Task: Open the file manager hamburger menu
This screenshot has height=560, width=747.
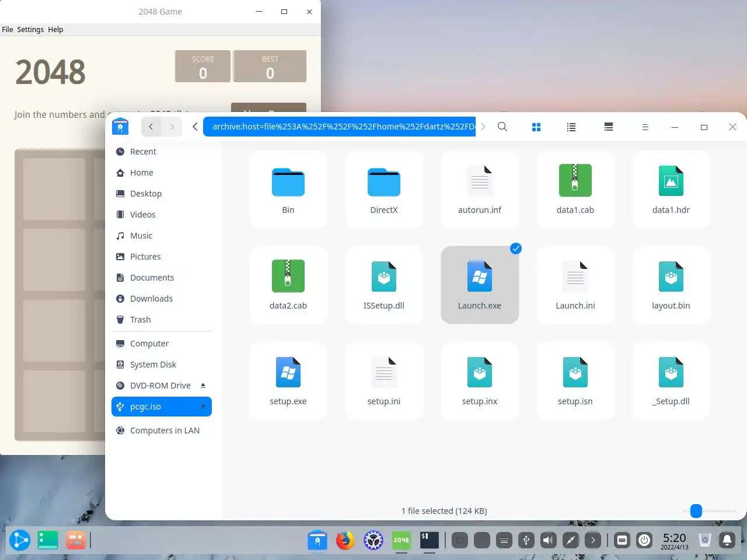Action: click(x=645, y=127)
